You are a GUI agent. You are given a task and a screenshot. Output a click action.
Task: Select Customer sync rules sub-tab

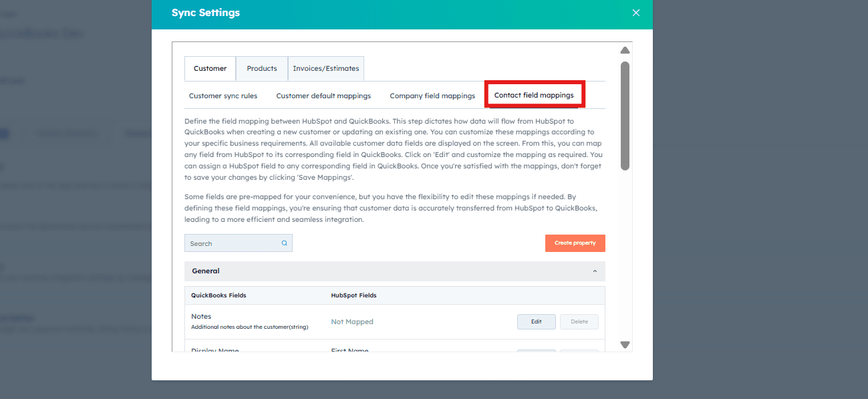[x=223, y=96]
